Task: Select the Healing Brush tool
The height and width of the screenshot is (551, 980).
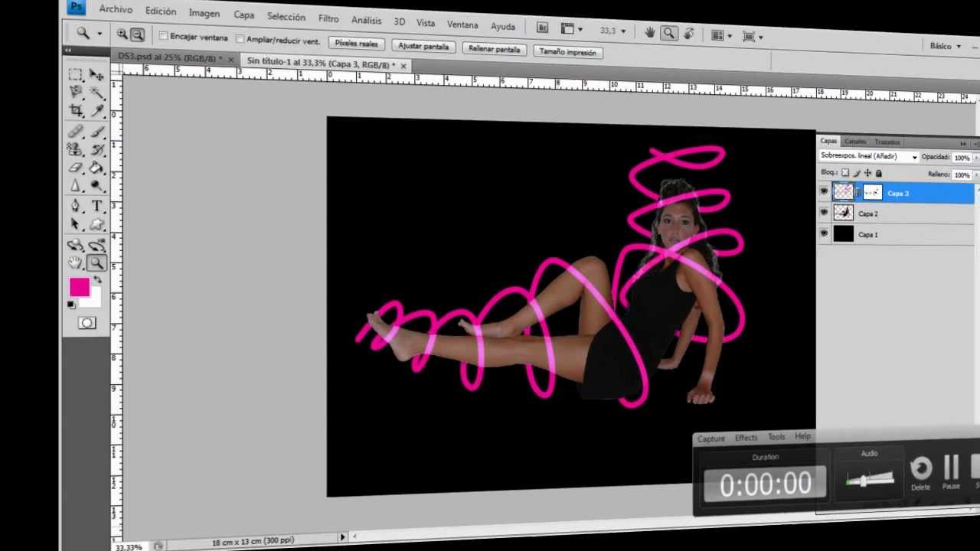Action: point(75,131)
